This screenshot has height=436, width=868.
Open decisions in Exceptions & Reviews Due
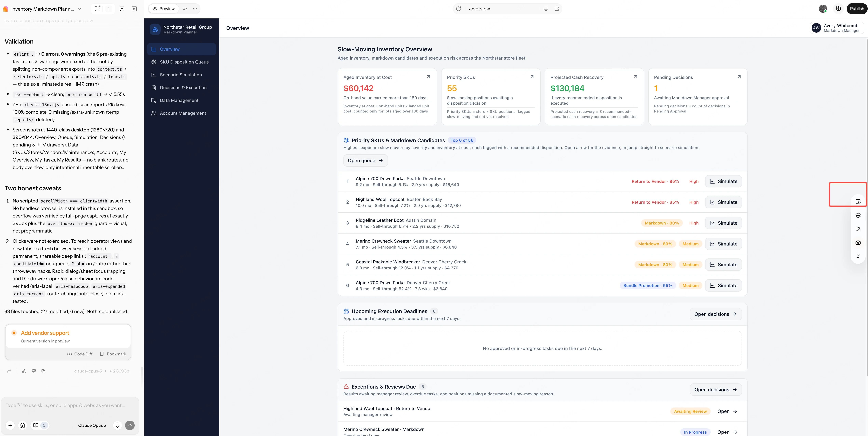point(716,390)
